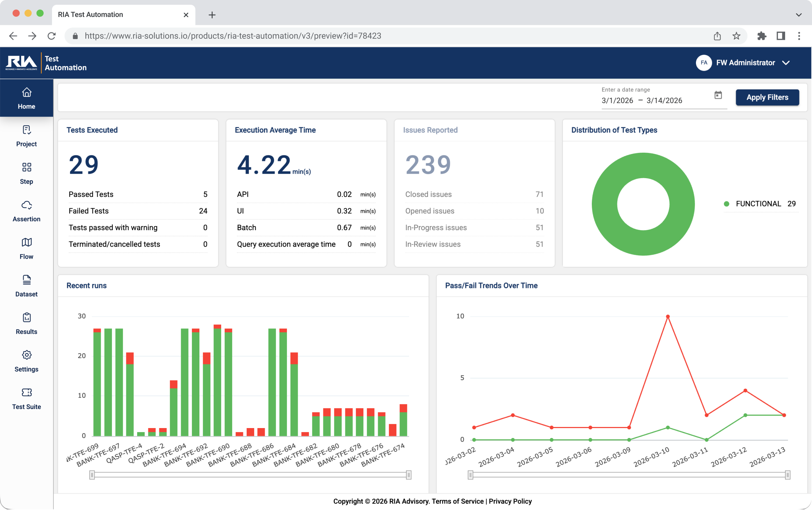The height and width of the screenshot is (510, 812).
Task: Click the Apply Filters button
Action: [767, 98]
